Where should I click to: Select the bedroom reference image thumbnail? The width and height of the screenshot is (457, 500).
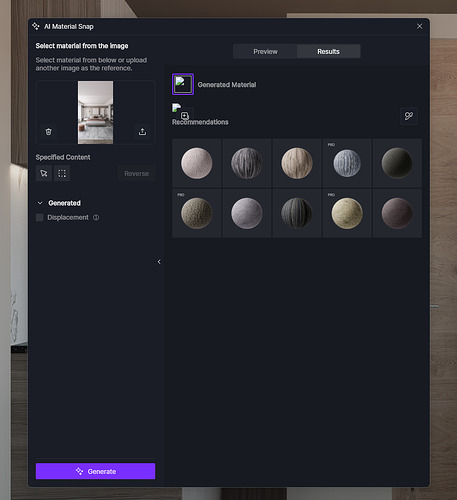95,112
